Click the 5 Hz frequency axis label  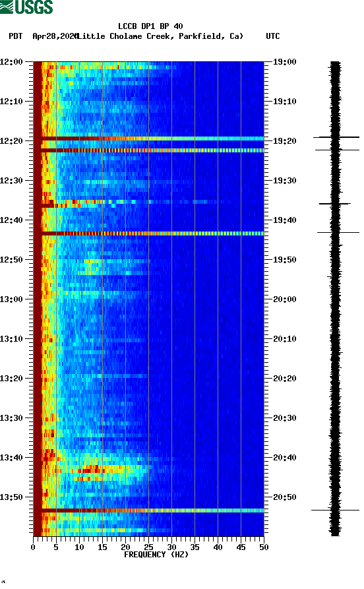pyautogui.click(x=56, y=547)
